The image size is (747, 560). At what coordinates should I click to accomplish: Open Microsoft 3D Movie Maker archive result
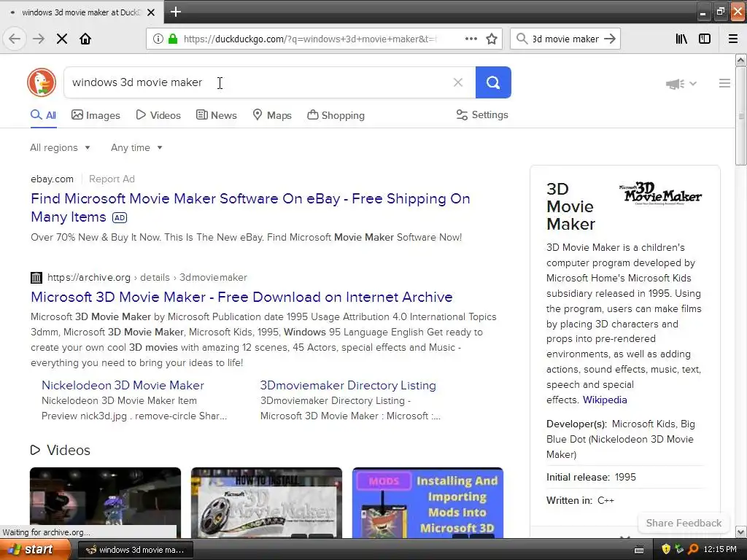click(x=241, y=297)
